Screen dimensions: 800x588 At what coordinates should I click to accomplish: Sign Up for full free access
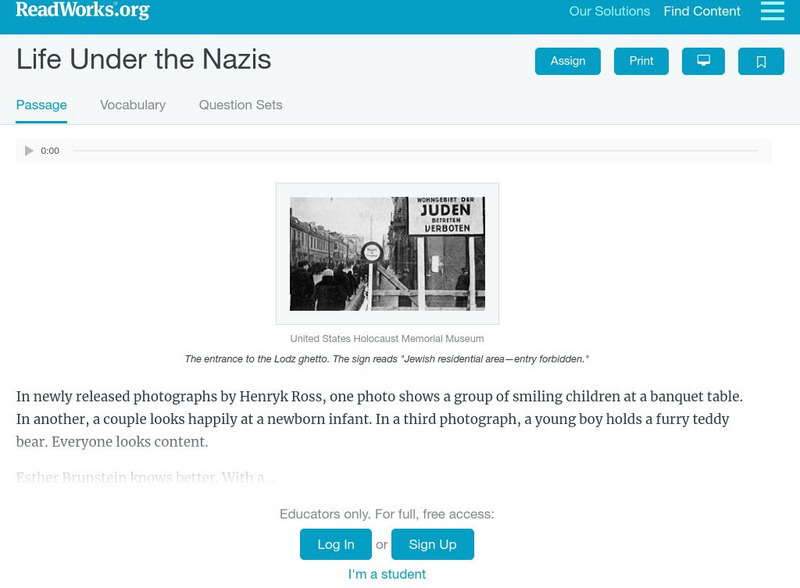(x=432, y=544)
